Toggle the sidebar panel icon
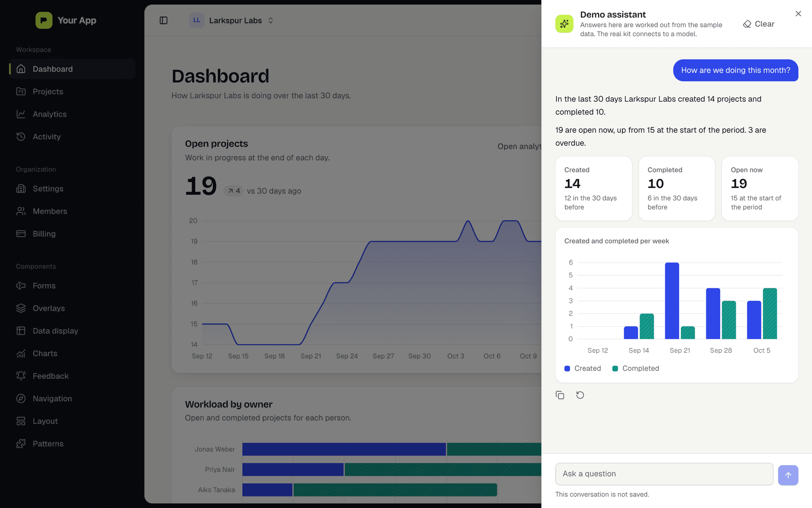 [x=164, y=20]
